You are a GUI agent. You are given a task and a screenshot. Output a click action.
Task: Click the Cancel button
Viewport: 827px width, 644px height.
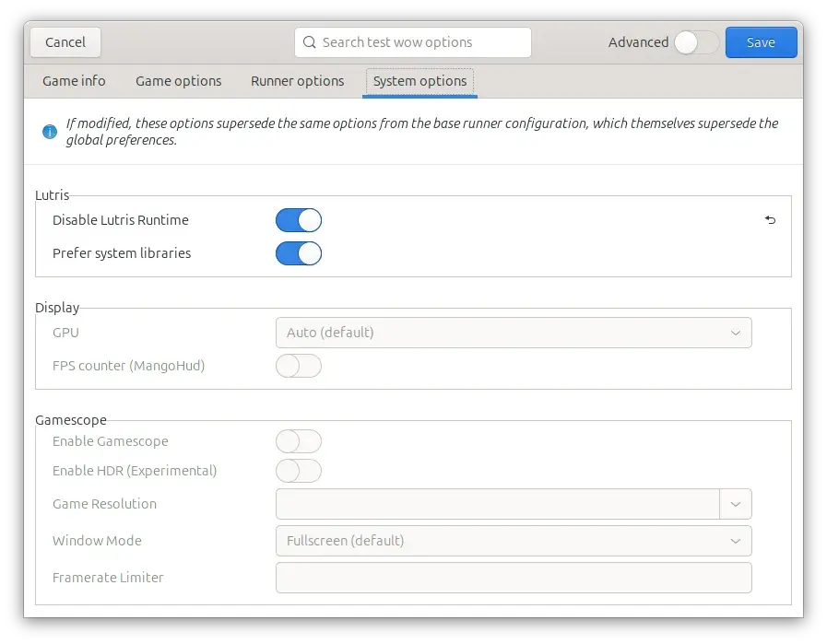pyautogui.click(x=65, y=42)
